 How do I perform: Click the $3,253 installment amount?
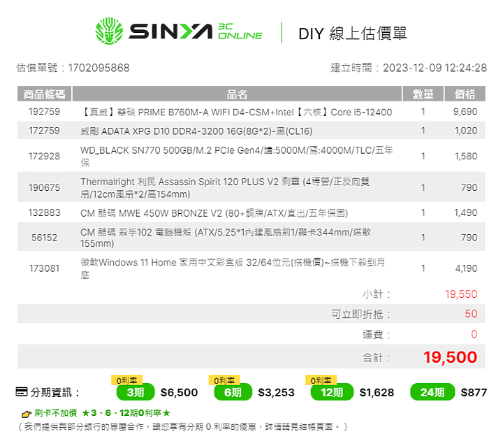[x=276, y=393]
